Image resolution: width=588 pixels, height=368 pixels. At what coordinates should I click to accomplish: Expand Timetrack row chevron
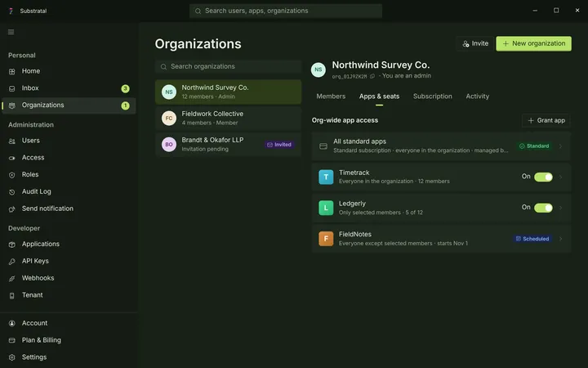560,177
